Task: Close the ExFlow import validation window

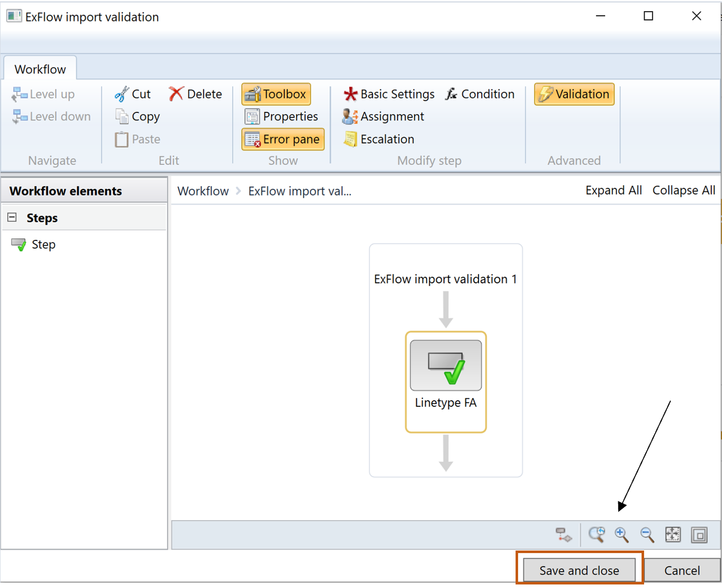Action: point(697,16)
